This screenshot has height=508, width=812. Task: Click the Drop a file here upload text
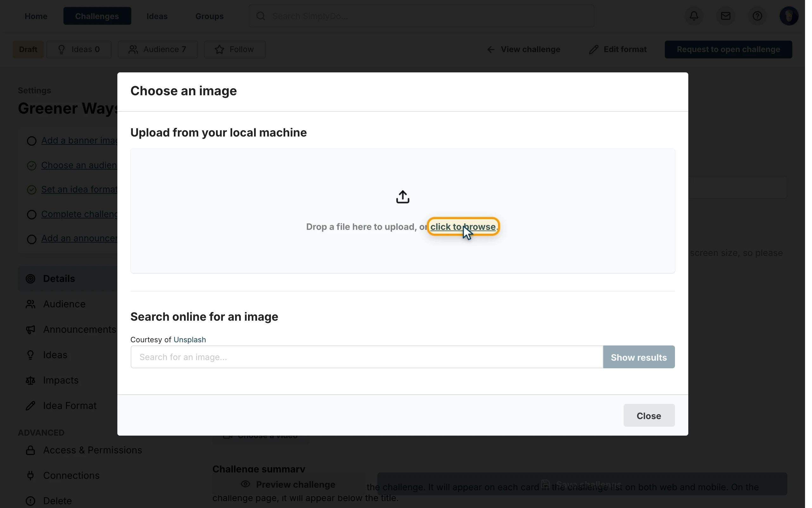pos(366,227)
